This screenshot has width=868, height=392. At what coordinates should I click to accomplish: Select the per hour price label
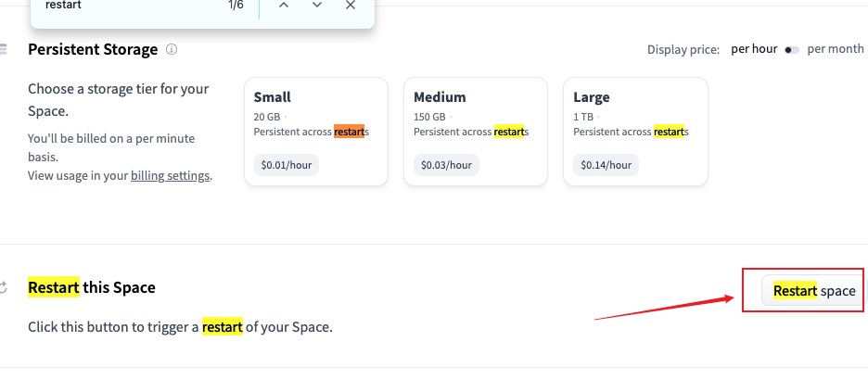click(x=754, y=49)
